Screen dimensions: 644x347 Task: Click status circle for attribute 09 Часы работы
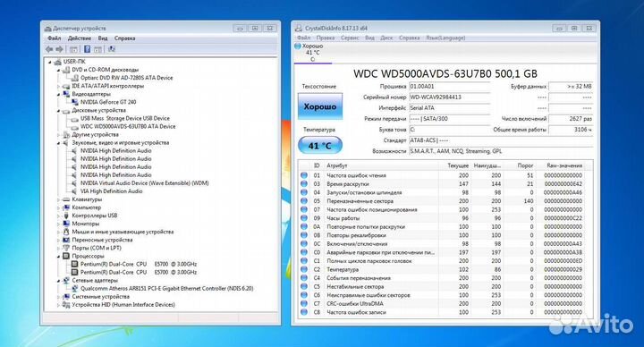coord(304,218)
